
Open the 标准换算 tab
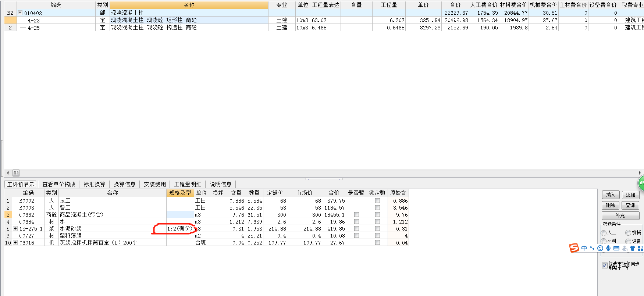(95, 185)
